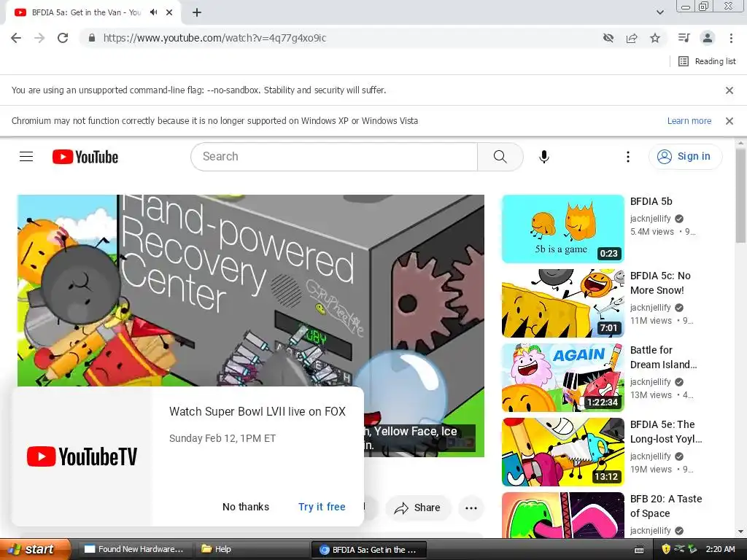Focus the YouTube Search field
Screen dimensions: 747x560
point(334,157)
